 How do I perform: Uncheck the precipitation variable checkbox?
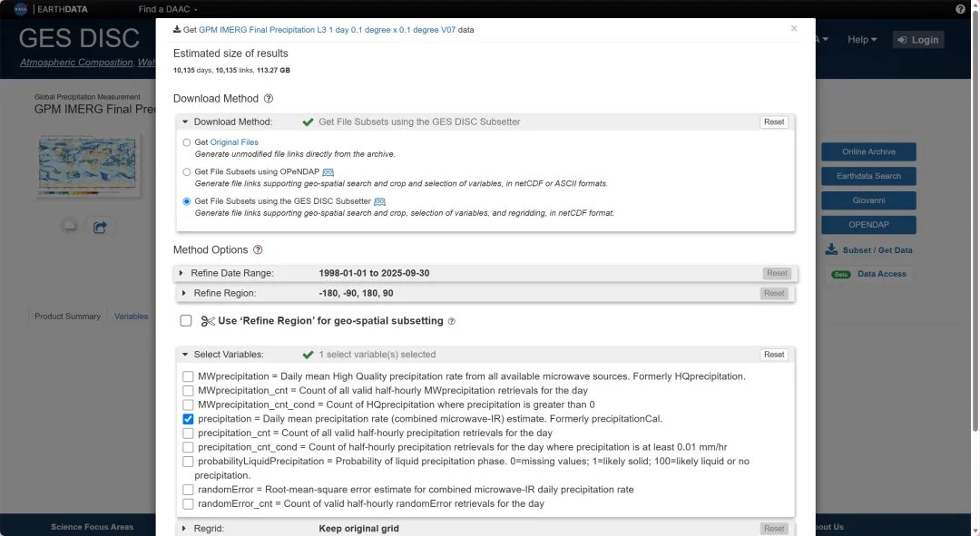tap(188, 419)
